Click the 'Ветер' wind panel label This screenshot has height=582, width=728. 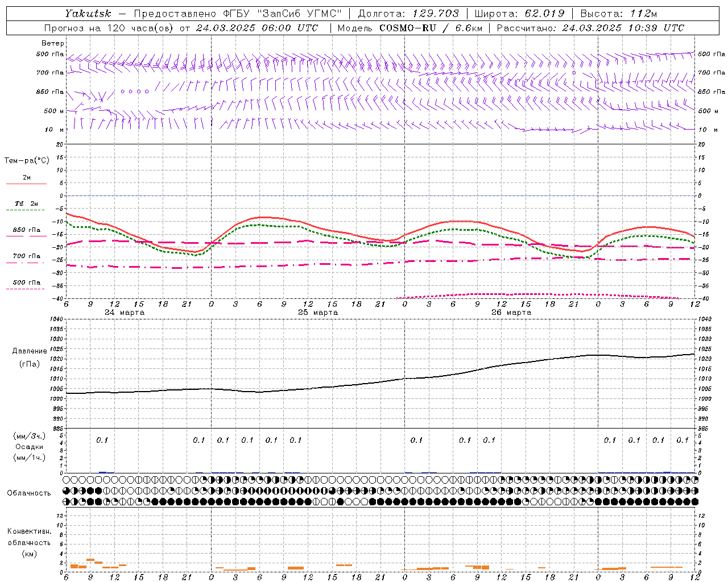tap(53, 43)
